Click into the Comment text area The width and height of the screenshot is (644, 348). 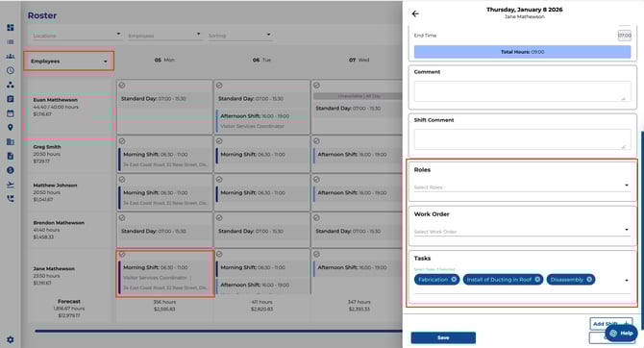coord(522,90)
